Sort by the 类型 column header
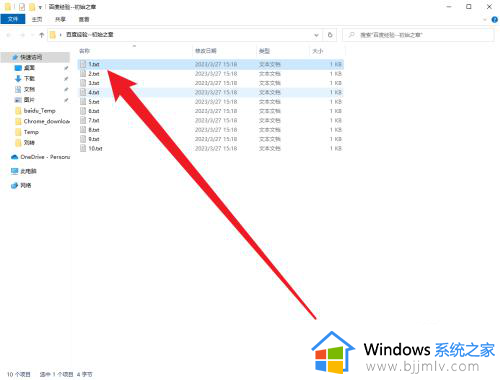Screen dimensions: 500x380 264,51
